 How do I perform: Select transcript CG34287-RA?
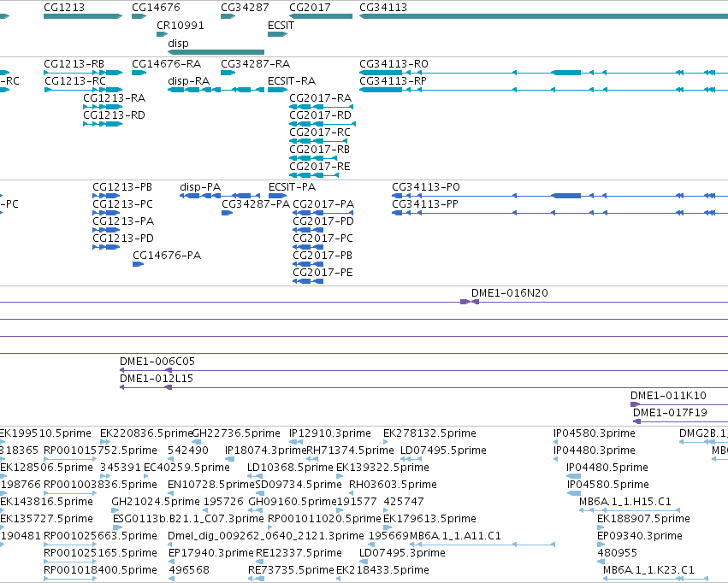click(x=228, y=73)
